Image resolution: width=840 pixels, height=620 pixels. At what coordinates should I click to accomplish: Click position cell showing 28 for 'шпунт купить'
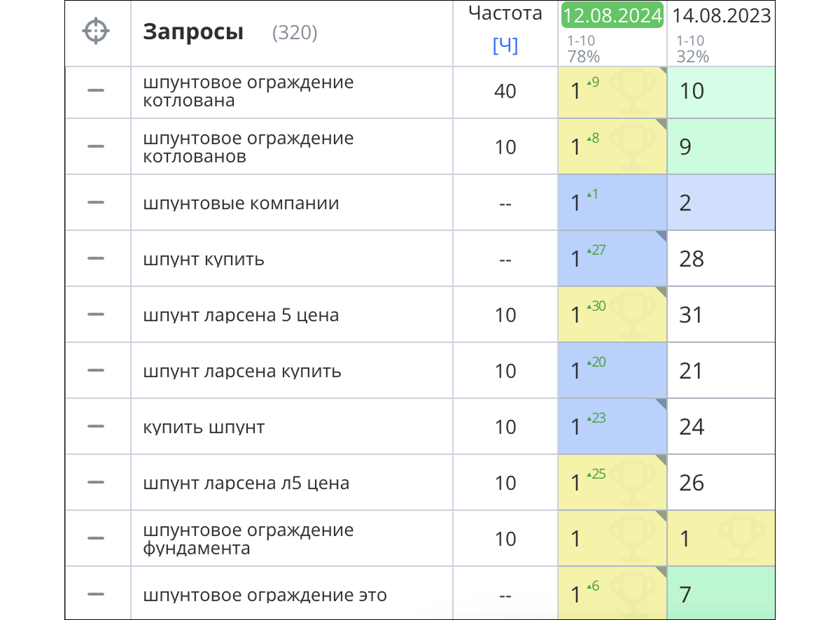721,259
